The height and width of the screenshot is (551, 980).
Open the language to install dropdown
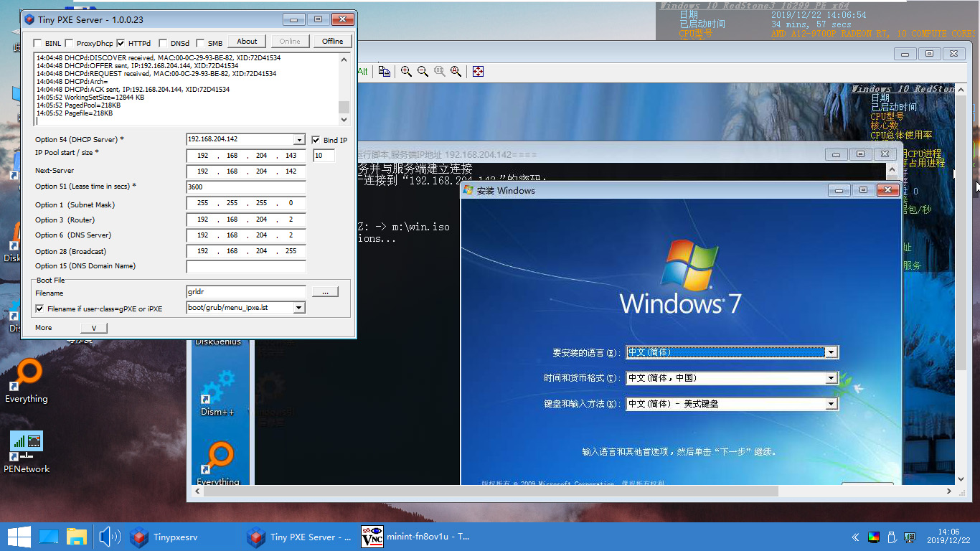click(x=831, y=352)
